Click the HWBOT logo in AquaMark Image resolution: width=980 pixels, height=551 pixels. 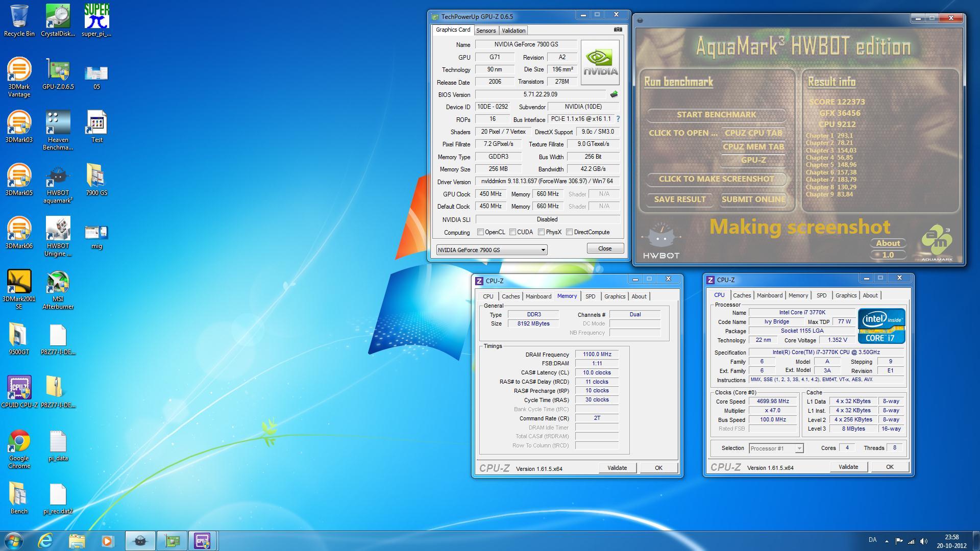coord(661,241)
